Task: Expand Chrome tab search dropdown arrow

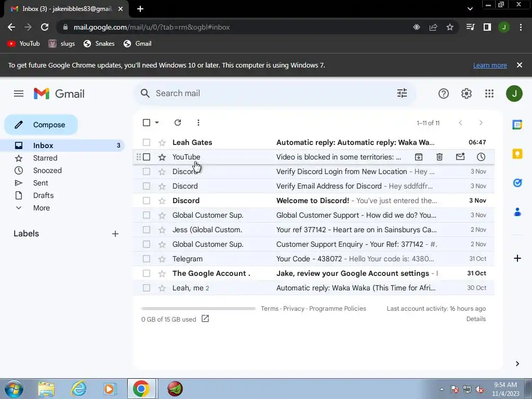Action: point(470,9)
